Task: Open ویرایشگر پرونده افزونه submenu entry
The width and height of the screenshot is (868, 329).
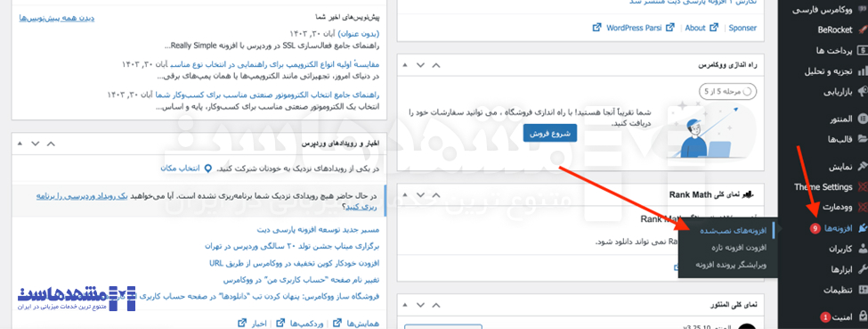Action: [732, 265]
